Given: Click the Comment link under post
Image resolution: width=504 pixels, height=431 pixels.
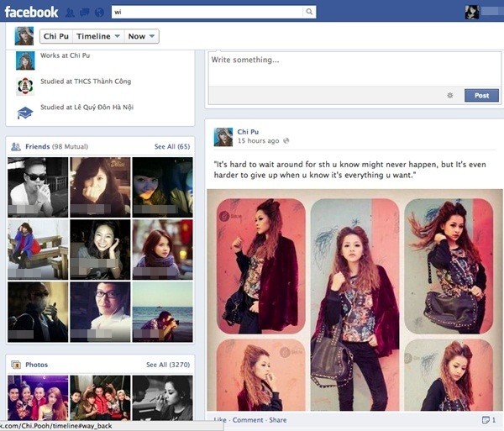Looking at the screenshot, I should click(x=248, y=420).
